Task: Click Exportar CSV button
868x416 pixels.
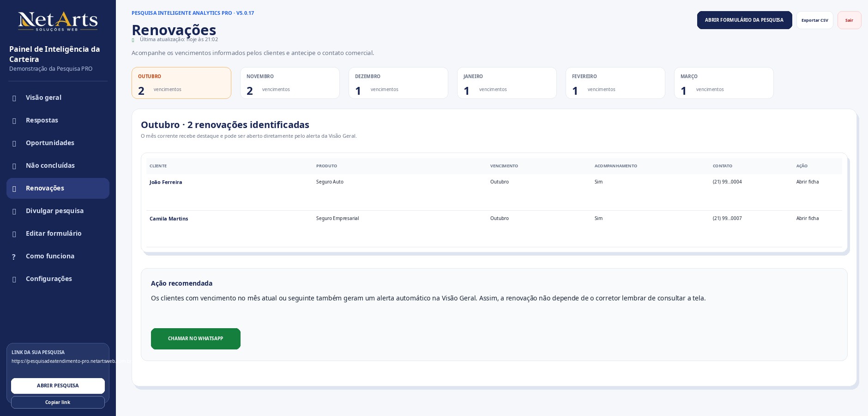Action: pyautogui.click(x=815, y=20)
